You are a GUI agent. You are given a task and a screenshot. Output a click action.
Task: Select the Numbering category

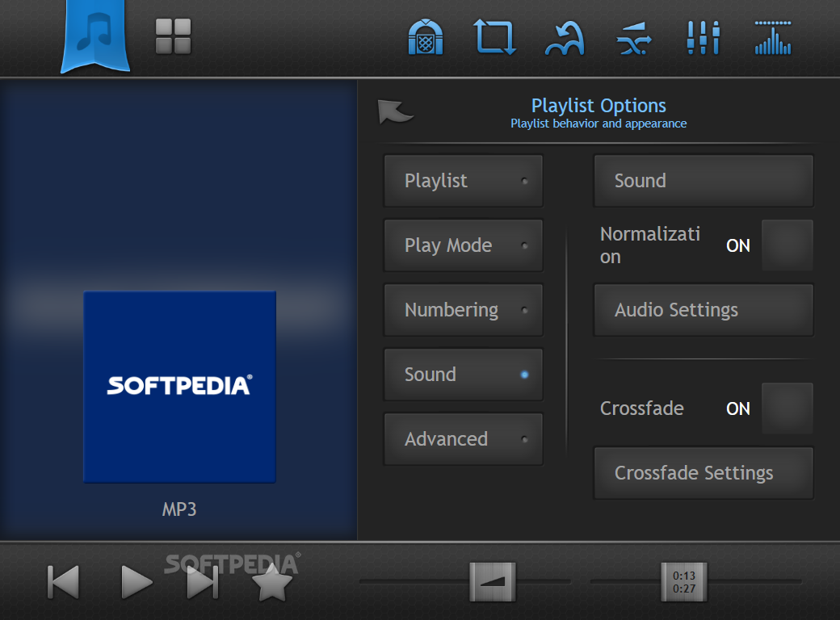tap(464, 310)
